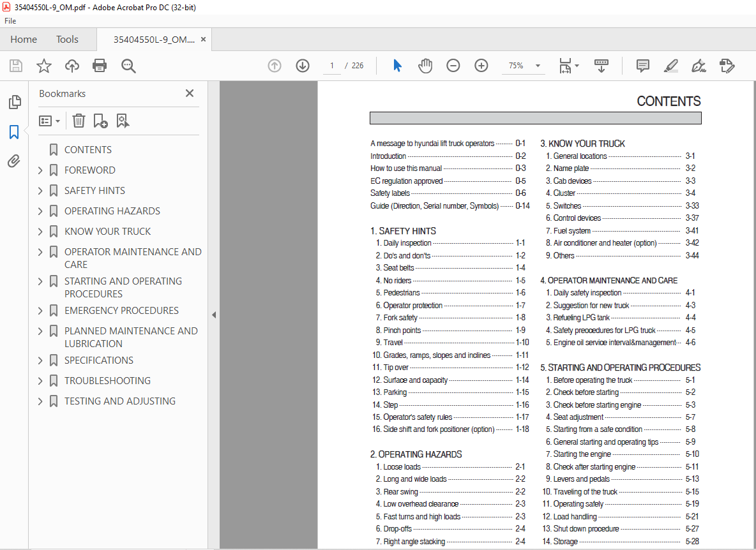The height and width of the screenshot is (550, 756).
Task: Zoom out with minus button
Action: tap(453, 66)
